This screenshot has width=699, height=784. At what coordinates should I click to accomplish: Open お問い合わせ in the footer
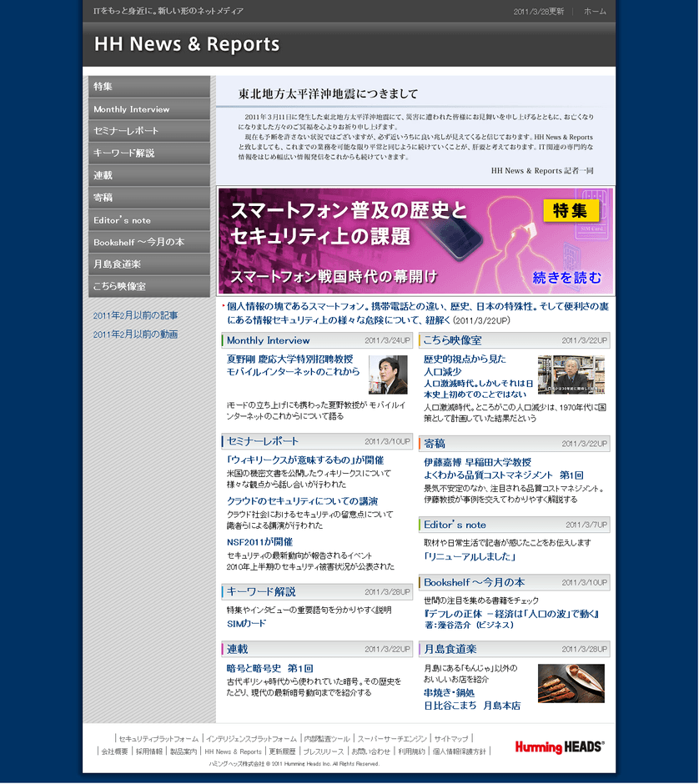(370, 751)
